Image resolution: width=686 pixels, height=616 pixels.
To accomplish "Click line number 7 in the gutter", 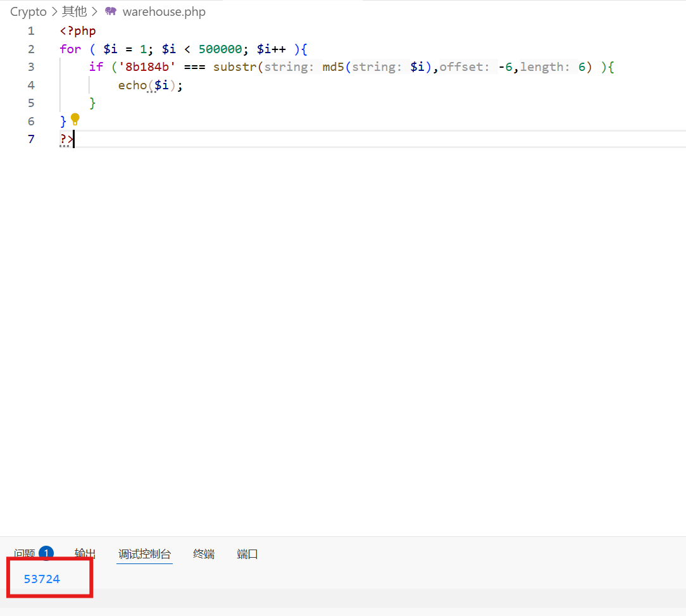I will pyautogui.click(x=31, y=139).
